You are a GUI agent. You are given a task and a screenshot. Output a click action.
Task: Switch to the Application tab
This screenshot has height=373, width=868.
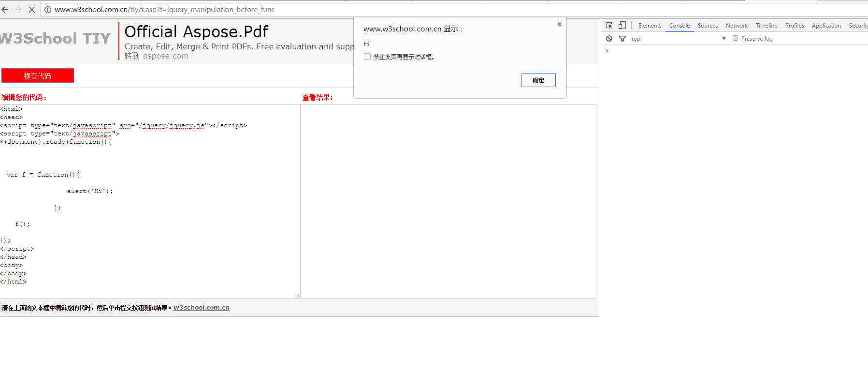(826, 26)
